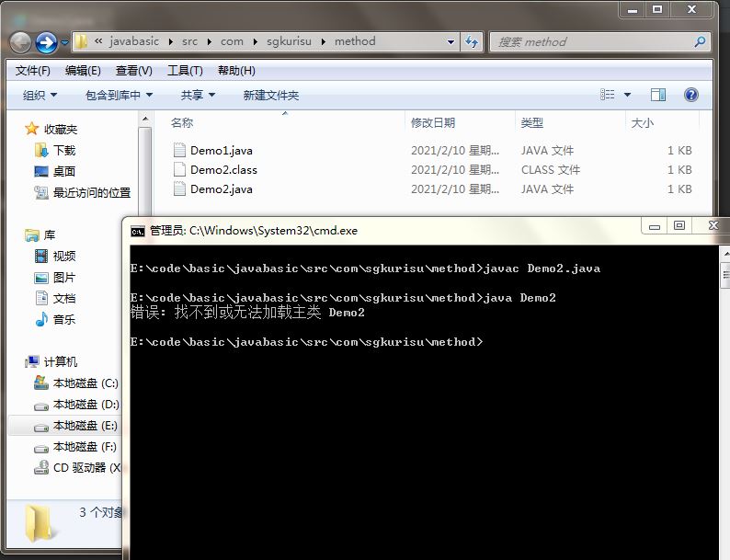730x560 pixels.
Task: Open the 查看(V) menu
Action: (133, 71)
